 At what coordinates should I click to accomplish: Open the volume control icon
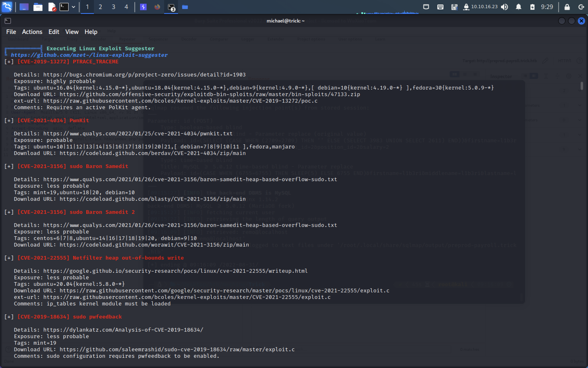[505, 7]
